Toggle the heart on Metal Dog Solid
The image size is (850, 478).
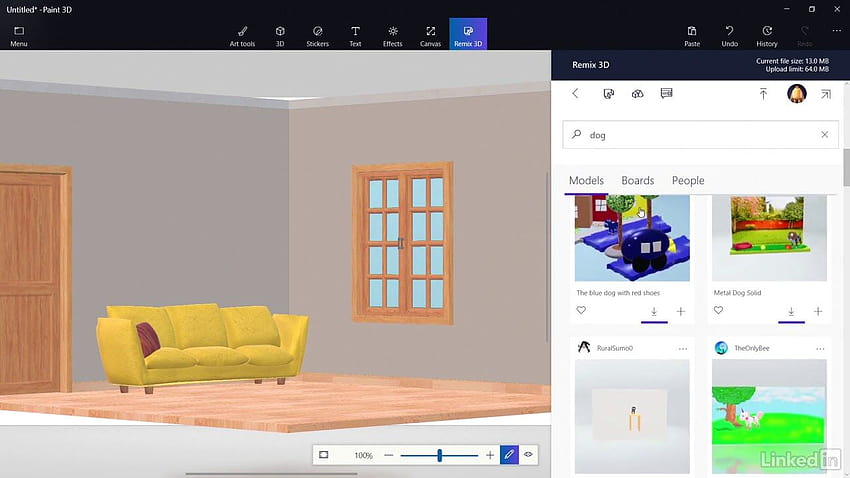click(x=718, y=311)
